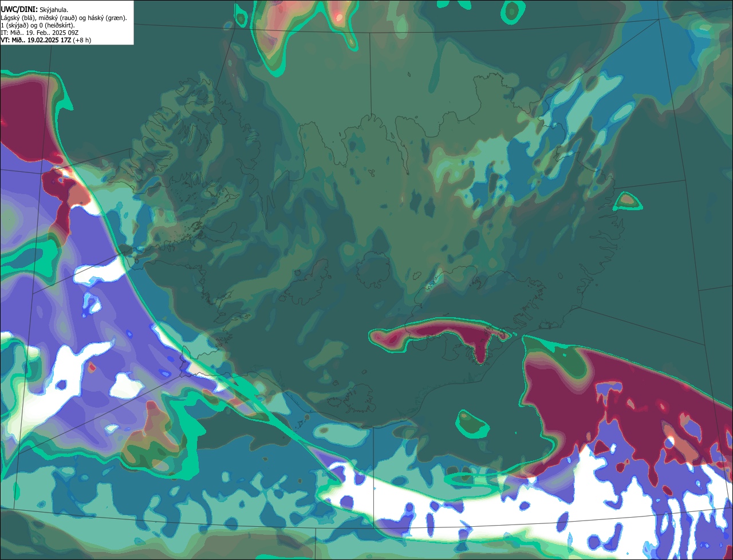The width and height of the screenshot is (733, 560).
Task: Click the '1 (skýjað) og 0 (heiðskírt).' line
Action: [38, 25]
